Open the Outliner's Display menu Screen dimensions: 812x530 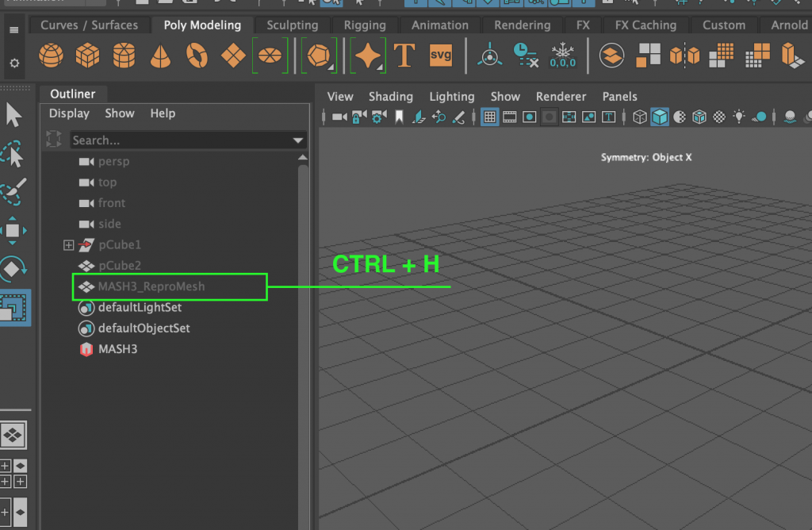pyautogui.click(x=68, y=113)
